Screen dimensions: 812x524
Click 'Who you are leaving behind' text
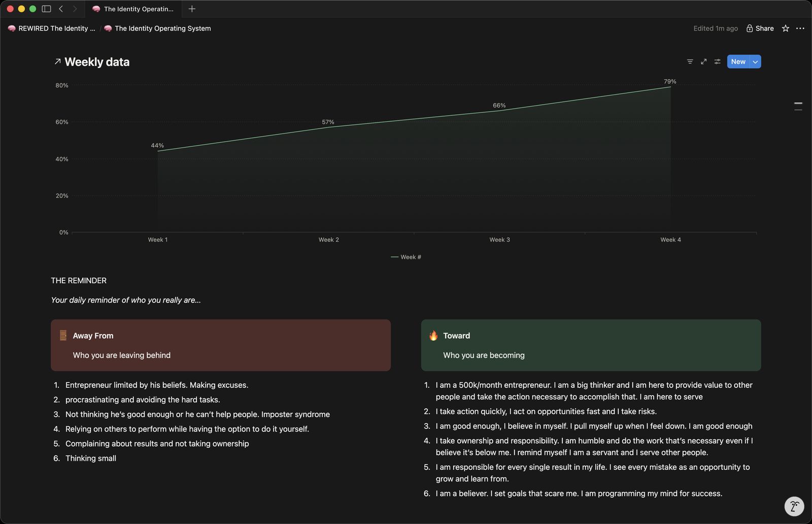click(x=122, y=355)
